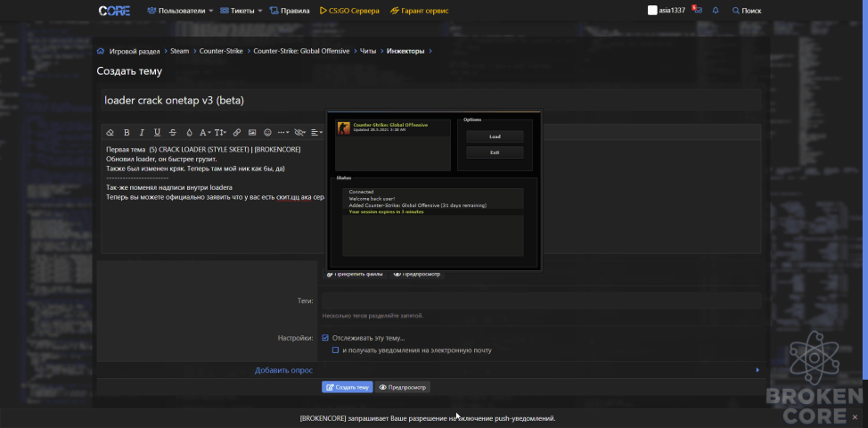This screenshot has height=428, width=868.
Task: Expand the Добавить опрос section
Action: point(283,370)
